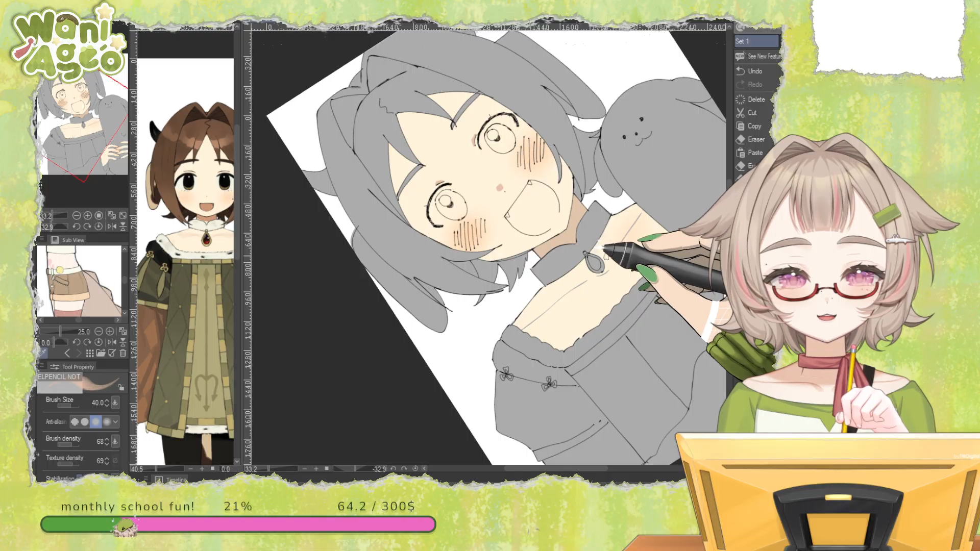
Task: Zoom in the Sub View with plus icon
Action: pos(110,331)
